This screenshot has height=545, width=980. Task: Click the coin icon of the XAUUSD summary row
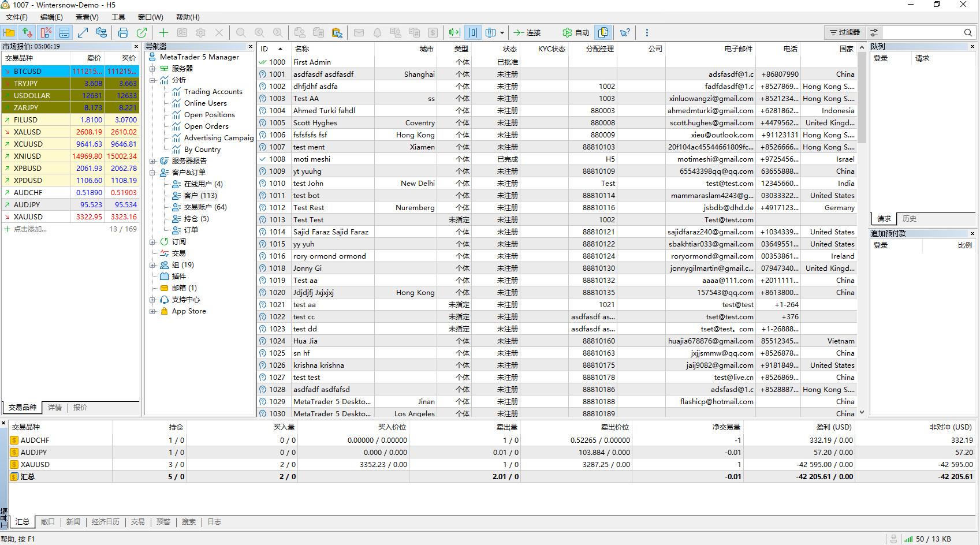coord(14,464)
